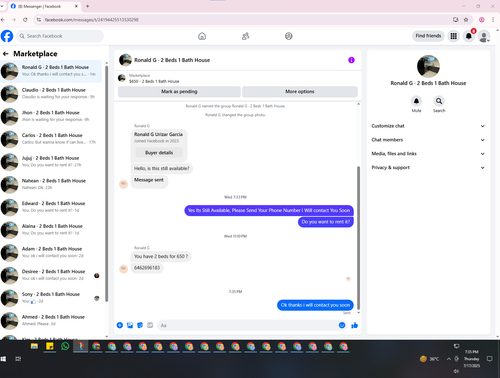
Task: Open File Explorer from the taskbar
Action: pyautogui.click(x=34, y=346)
